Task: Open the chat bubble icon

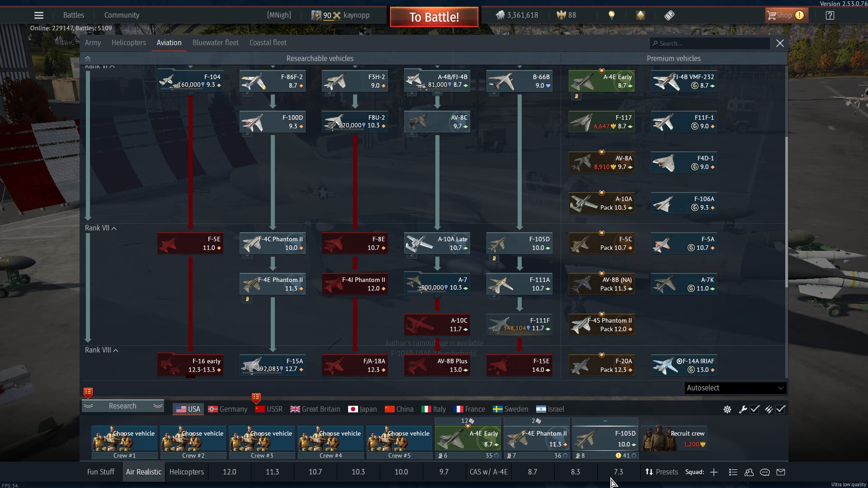Action: (765, 472)
